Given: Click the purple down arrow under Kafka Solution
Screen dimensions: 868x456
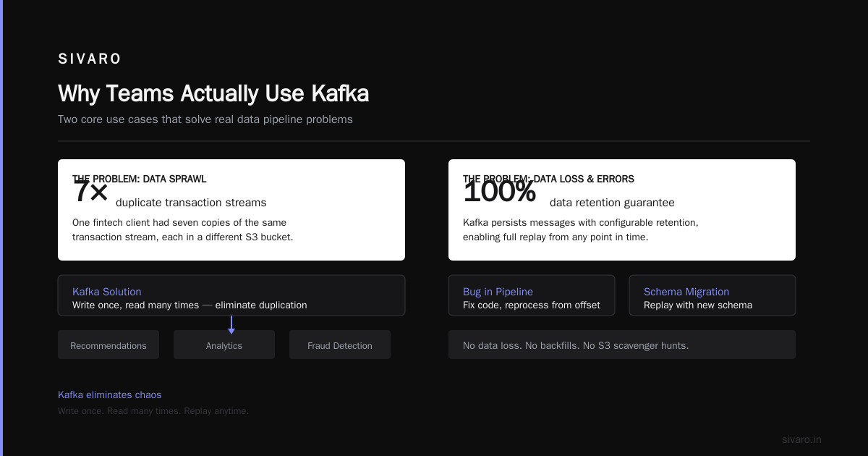Looking at the screenshot, I should coord(231,325).
